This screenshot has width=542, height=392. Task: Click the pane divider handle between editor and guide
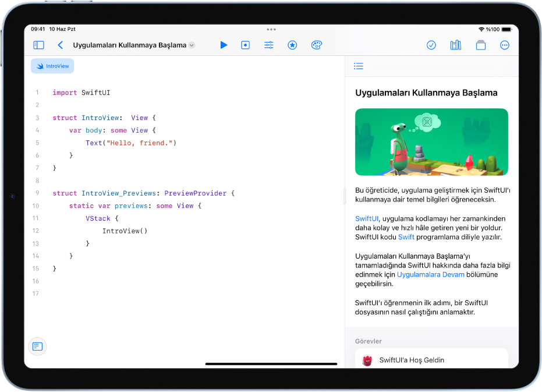(344, 196)
